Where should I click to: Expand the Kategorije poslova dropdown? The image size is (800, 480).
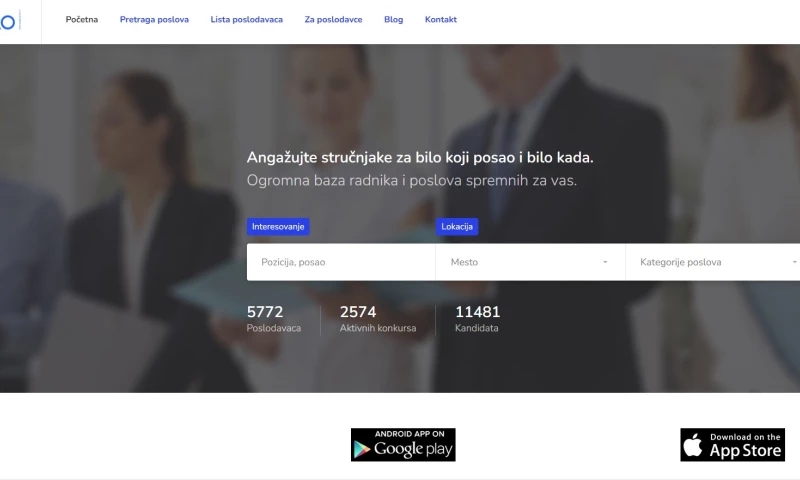click(713, 262)
